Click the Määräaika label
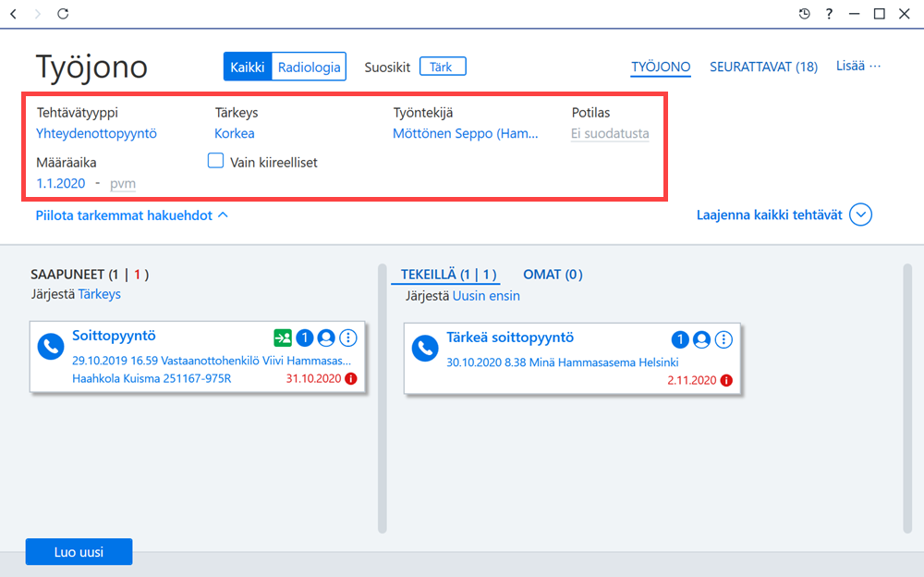This screenshot has height=577, width=924. (x=66, y=163)
